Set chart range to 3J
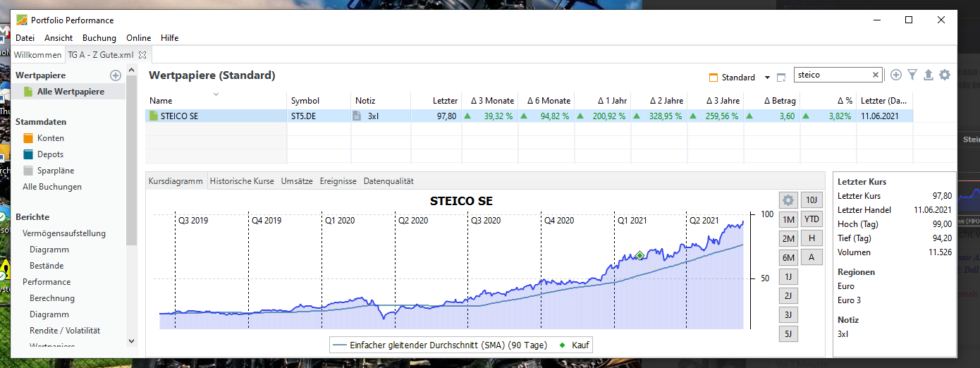This screenshot has width=980, height=368. (x=788, y=314)
